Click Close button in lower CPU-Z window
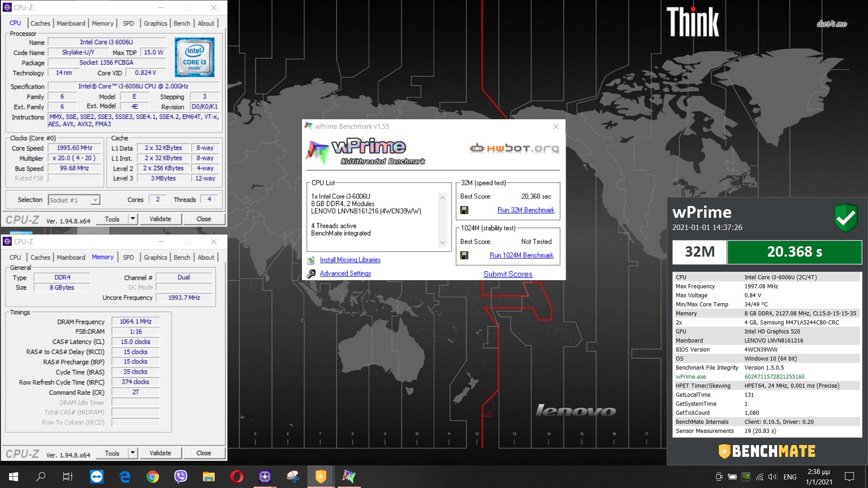 [x=204, y=453]
